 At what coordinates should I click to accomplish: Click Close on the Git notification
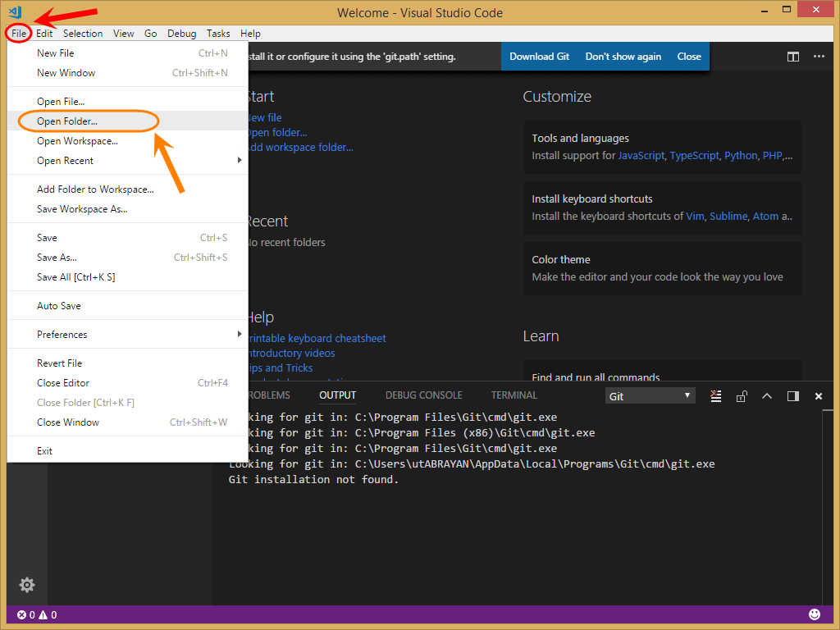[689, 57]
